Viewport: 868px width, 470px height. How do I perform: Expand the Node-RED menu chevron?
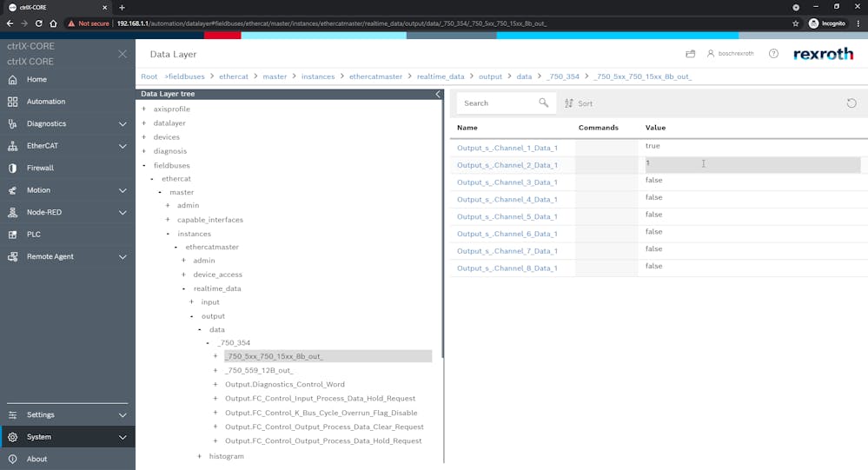[x=123, y=213]
